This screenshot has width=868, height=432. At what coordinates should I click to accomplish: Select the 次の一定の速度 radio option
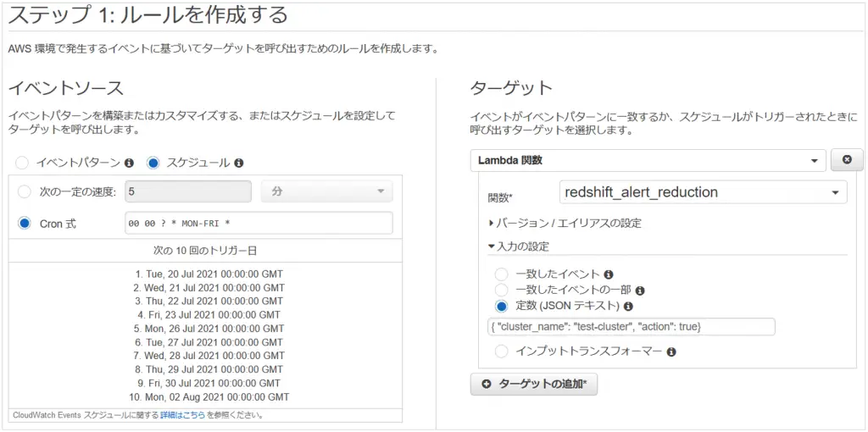pos(25,192)
